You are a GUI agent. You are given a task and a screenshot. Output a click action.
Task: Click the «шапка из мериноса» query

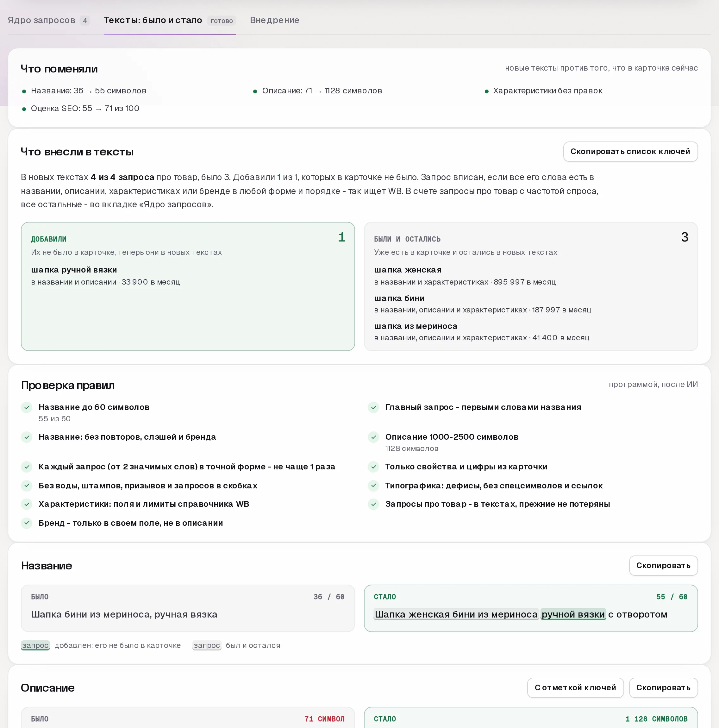coord(416,326)
